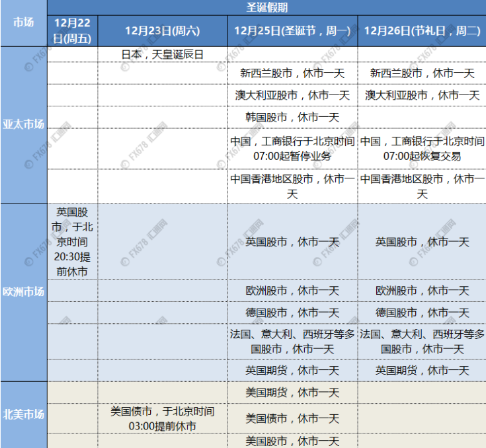
Task: Click the 美国债市 03:00提前休市 cell
Action: click(x=162, y=418)
